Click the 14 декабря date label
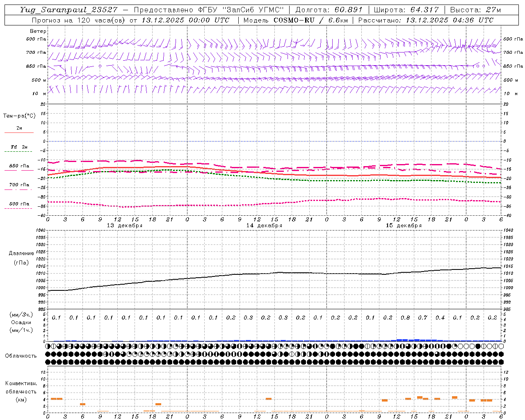525x420 pixels. tap(264, 226)
